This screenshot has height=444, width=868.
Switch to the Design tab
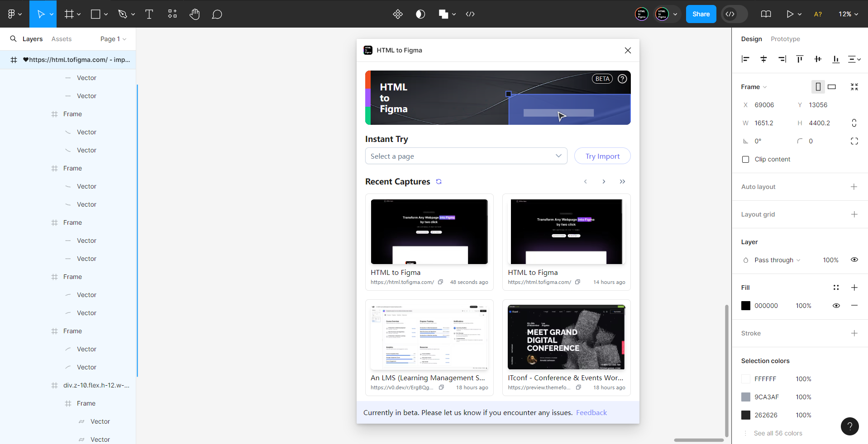(x=751, y=39)
